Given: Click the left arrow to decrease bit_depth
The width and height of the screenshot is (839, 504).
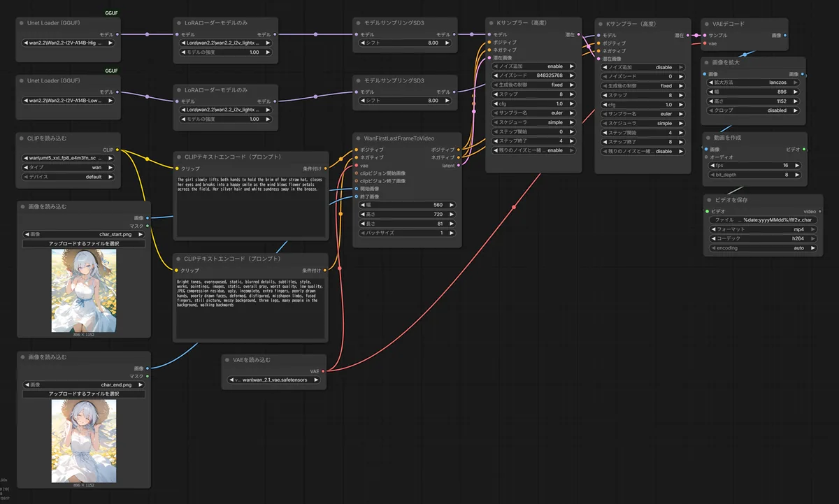Looking at the screenshot, I should [712, 175].
